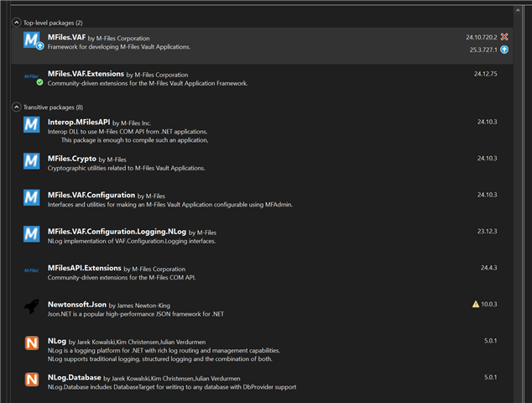Collapse the Top-level packages section
The image size is (532, 403).
pos(17,22)
